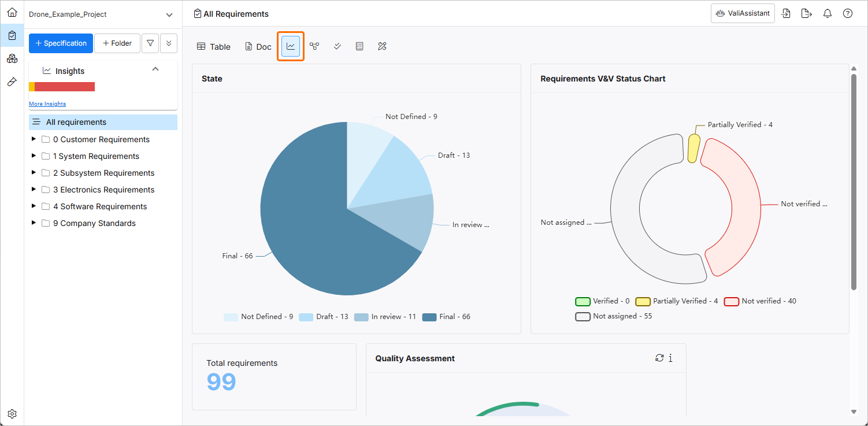Click the traceability graph view icon

[314, 46]
